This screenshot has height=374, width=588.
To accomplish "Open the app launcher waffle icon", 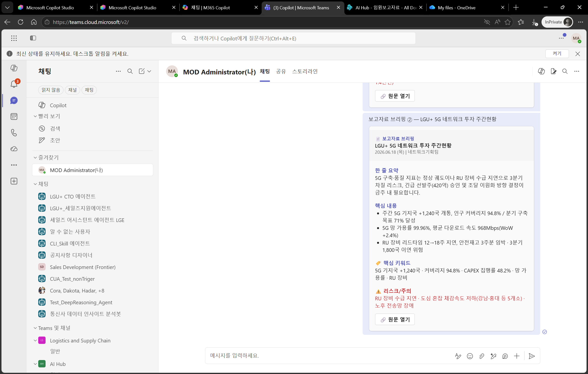I will [x=14, y=38].
